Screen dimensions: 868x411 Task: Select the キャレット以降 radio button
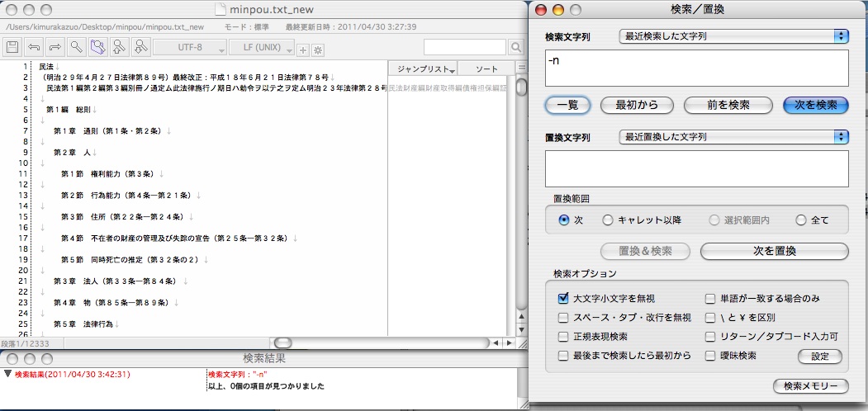click(x=607, y=220)
